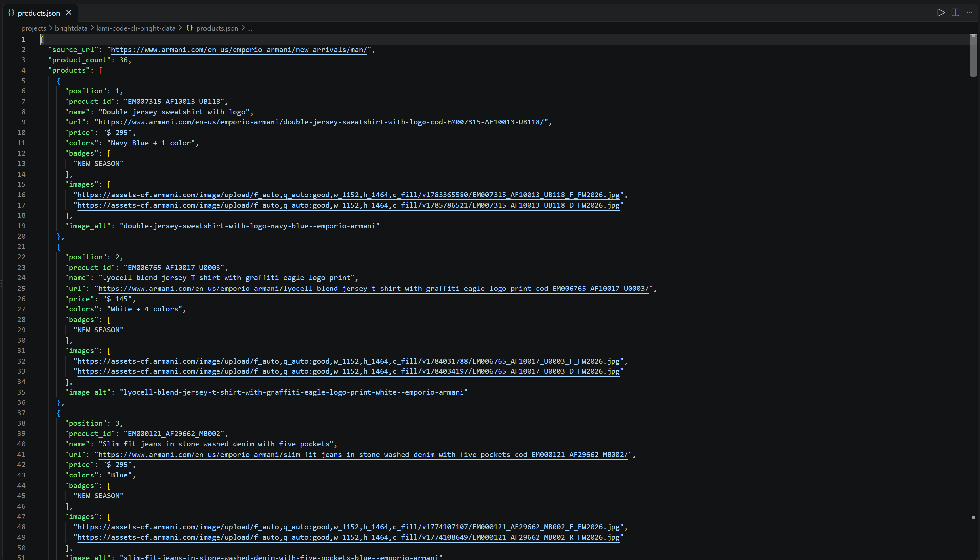Expand the breadcrumb ellipsis symbol item
The width and height of the screenshot is (980, 560).
250,28
